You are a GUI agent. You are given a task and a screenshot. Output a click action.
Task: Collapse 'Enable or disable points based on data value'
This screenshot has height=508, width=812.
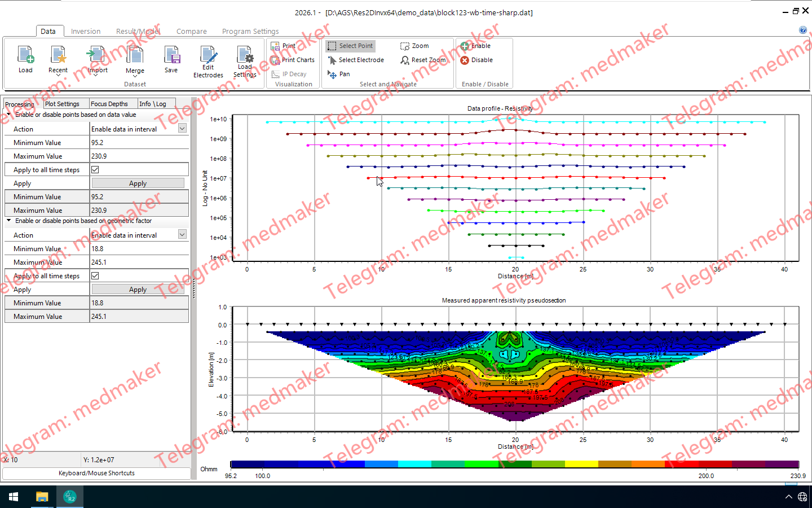pyautogui.click(x=8, y=114)
